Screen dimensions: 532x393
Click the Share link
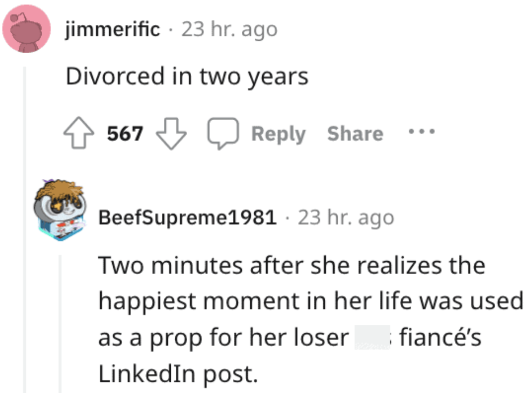[x=355, y=133]
